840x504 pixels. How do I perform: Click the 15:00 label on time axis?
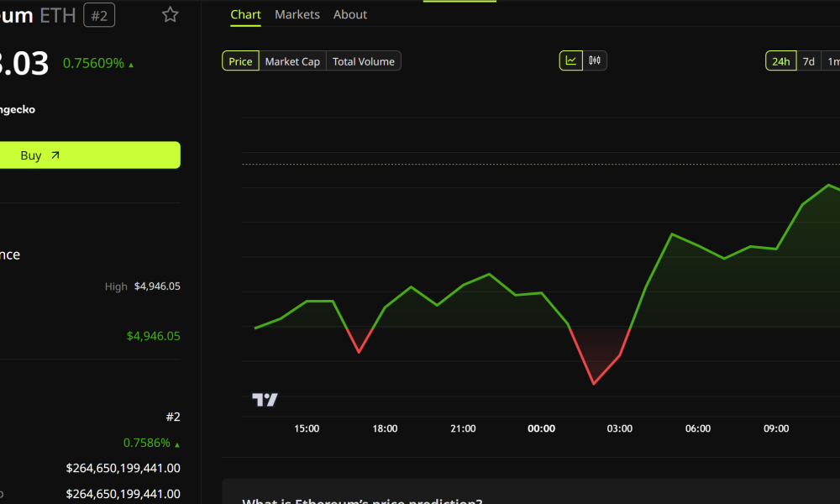[x=307, y=428]
